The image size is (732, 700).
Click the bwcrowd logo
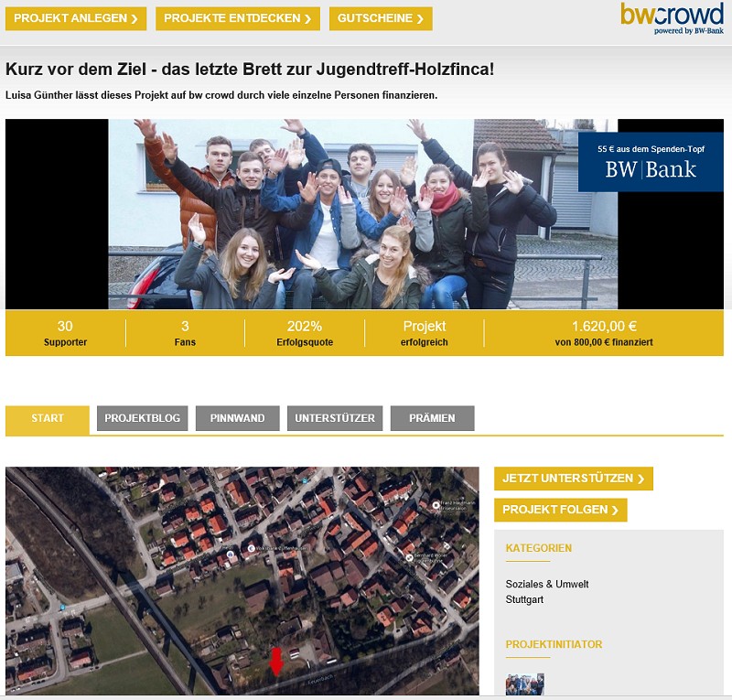[671, 16]
